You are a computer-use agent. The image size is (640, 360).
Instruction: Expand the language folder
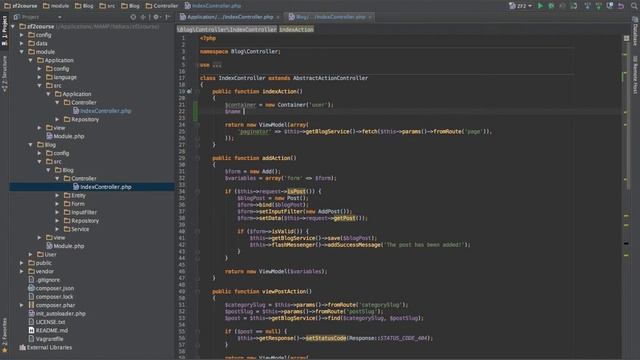tap(40, 77)
